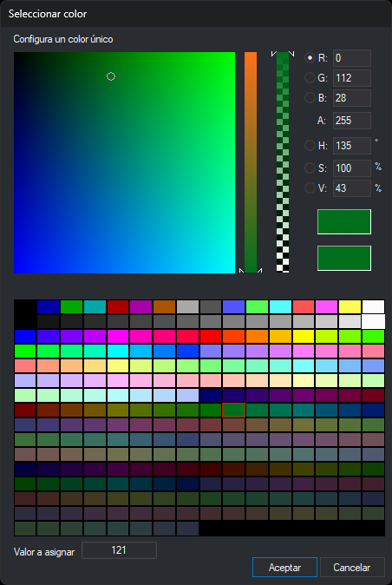Select the S (saturation) radio button
Image resolution: width=392 pixels, height=585 pixels.
click(x=310, y=168)
